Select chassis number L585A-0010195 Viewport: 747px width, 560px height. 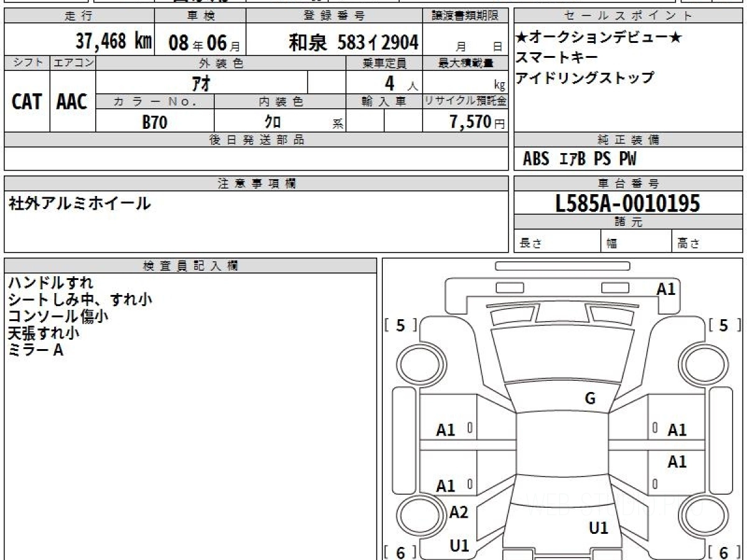coord(628,203)
